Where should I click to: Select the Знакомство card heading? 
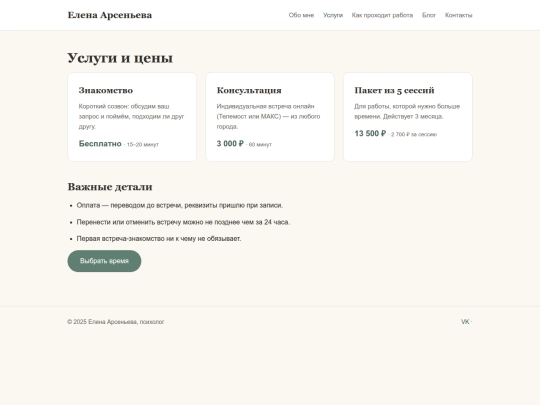pos(106,90)
